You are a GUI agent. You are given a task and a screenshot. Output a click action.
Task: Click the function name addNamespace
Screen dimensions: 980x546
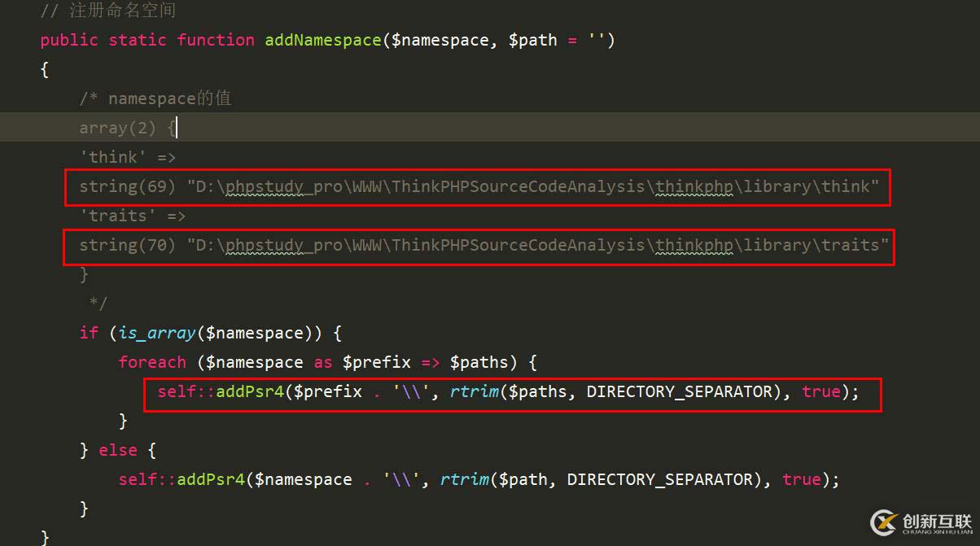point(323,40)
